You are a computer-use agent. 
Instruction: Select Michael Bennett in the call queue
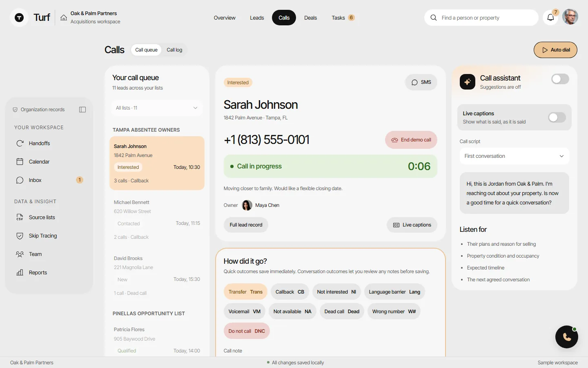(x=157, y=220)
